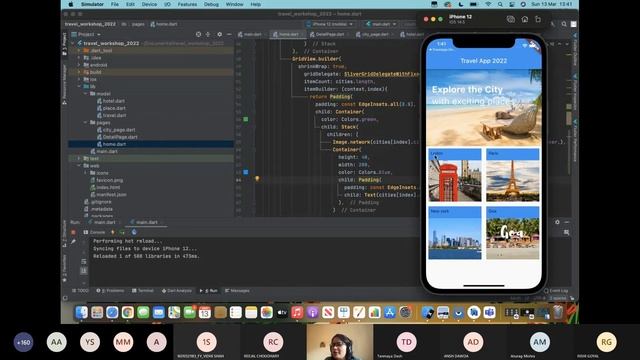Screen dimensions: 640x360
Task: Open the Dart Analysis tool window tab
Action: point(177,291)
